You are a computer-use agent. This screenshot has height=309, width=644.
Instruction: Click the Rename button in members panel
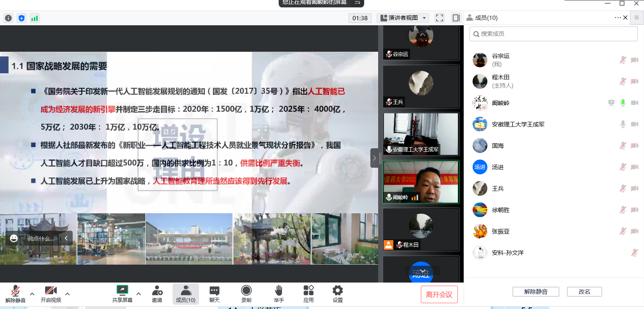coord(584,292)
